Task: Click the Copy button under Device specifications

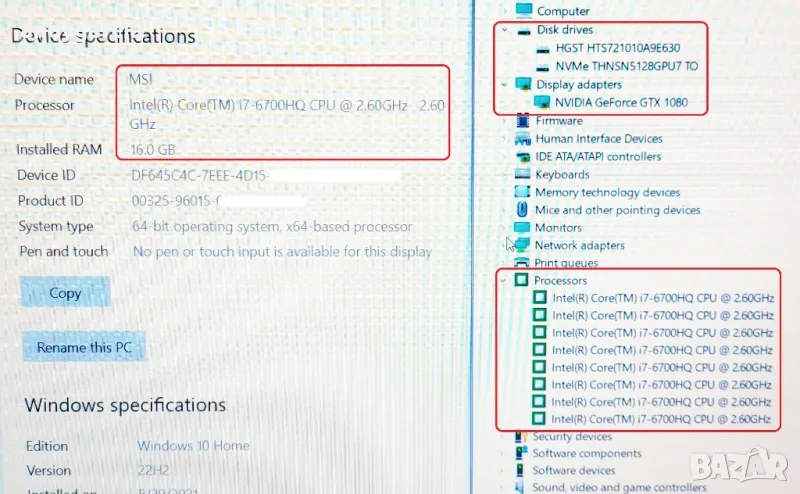Action: coord(65,293)
